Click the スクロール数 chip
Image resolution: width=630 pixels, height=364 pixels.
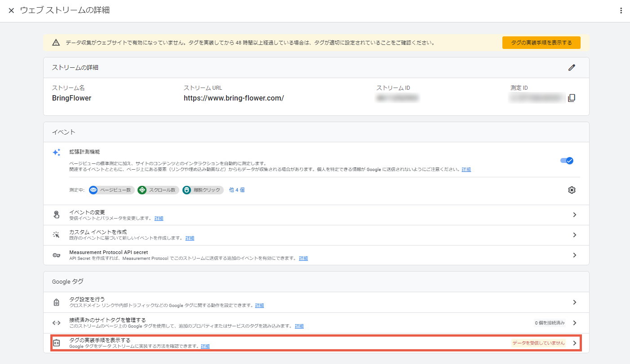pos(159,190)
